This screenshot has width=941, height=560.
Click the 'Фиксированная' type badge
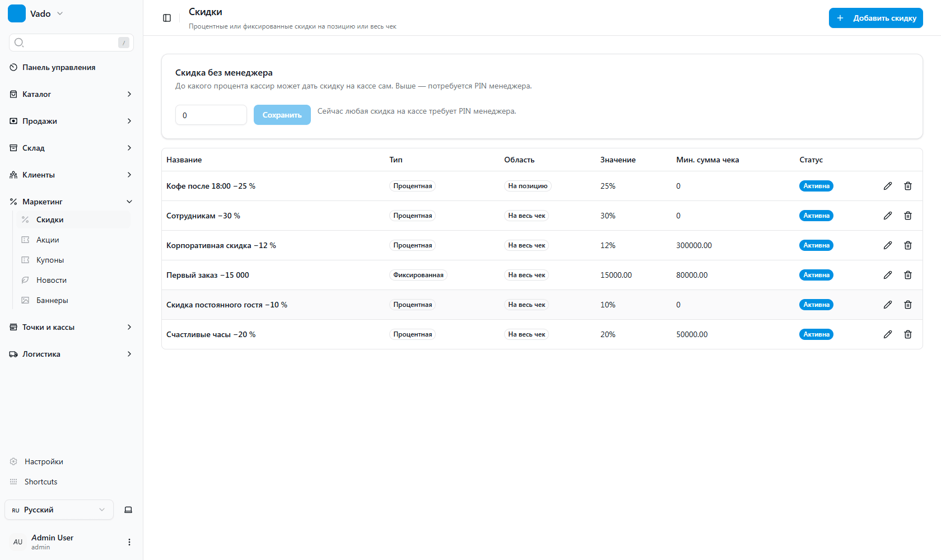coord(418,275)
